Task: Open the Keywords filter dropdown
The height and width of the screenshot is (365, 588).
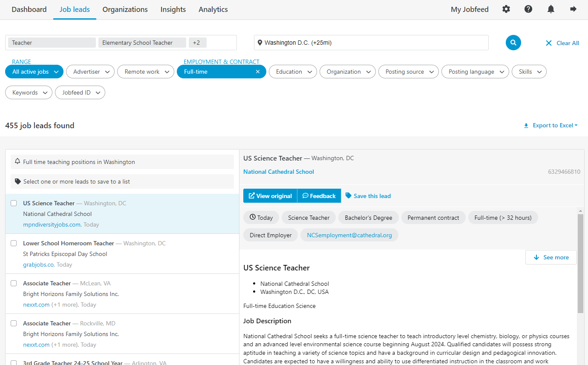Action: click(29, 92)
